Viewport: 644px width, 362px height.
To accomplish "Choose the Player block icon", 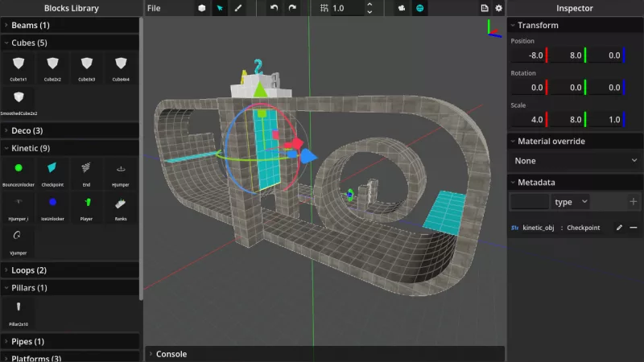I will coord(87,205).
